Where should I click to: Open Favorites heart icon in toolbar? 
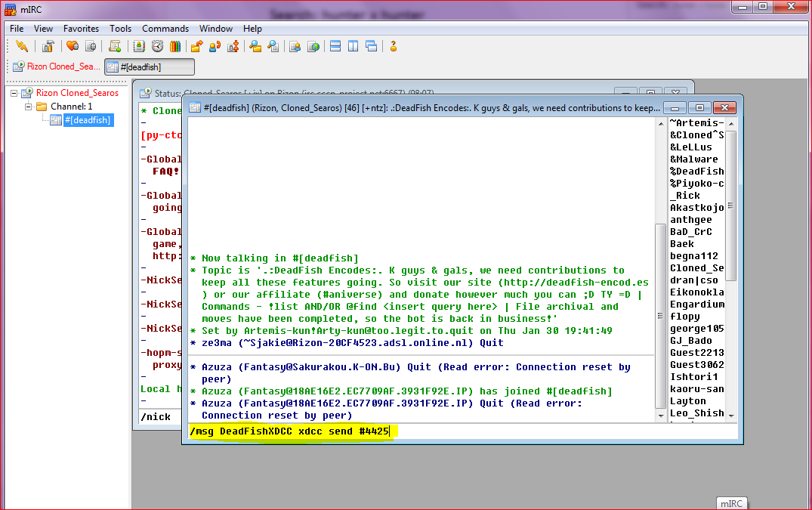click(73, 46)
